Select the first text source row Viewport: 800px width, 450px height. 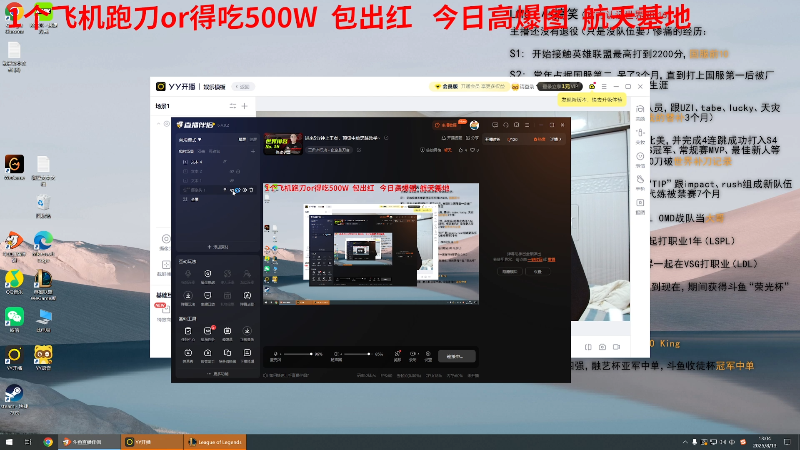tap(218, 162)
